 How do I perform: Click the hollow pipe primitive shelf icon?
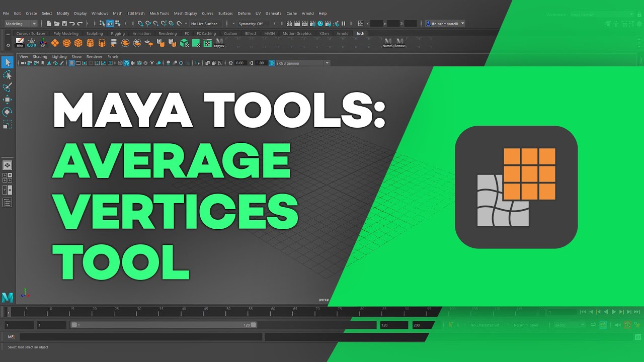tap(102, 43)
